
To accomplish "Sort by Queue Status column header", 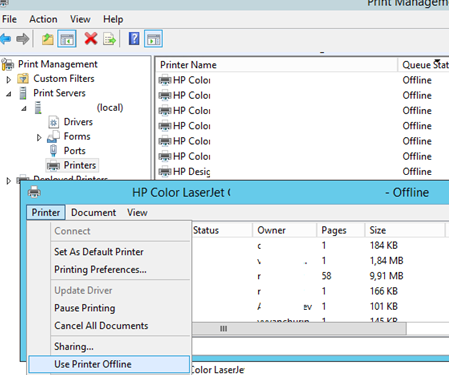I will [424, 65].
